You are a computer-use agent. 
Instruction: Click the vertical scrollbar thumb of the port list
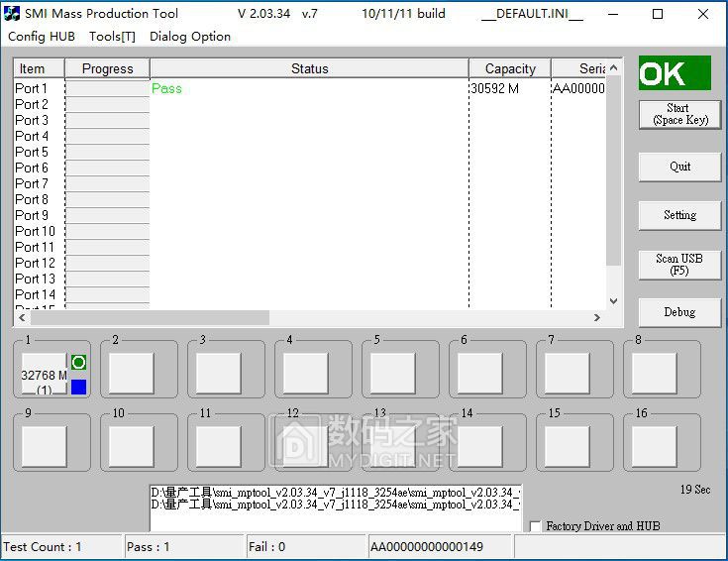(614, 171)
